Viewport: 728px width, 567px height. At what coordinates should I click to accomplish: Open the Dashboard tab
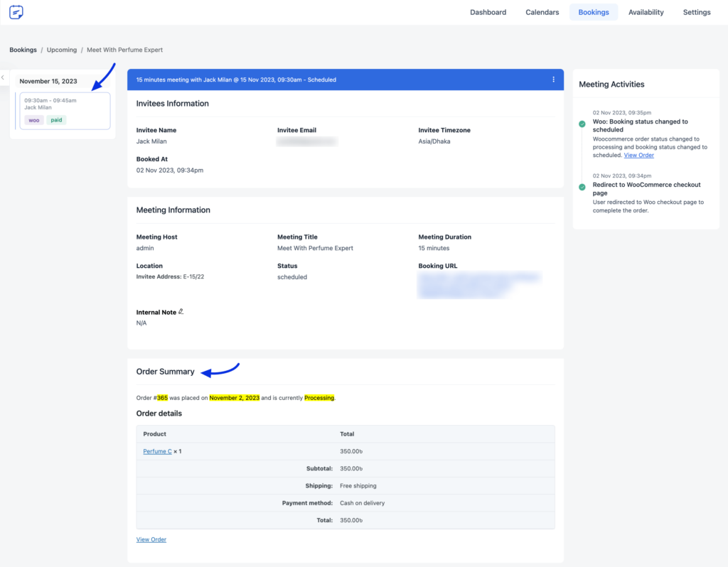[488, 13]
